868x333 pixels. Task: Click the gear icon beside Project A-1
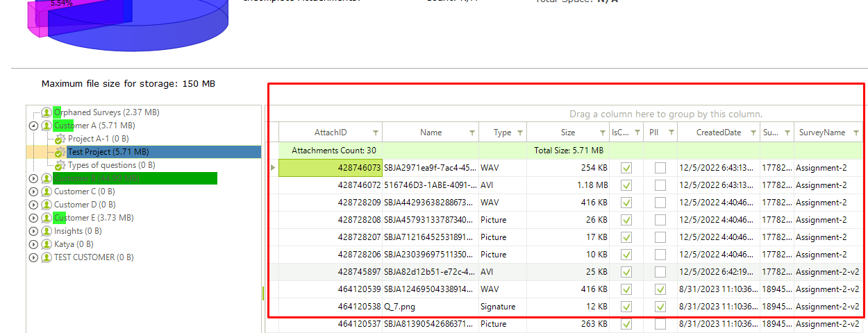coord(60,139)
